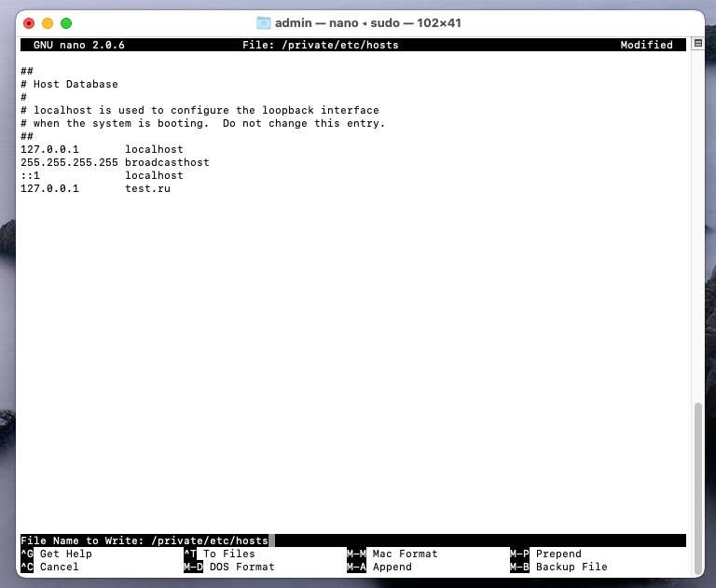Place cursor on the test.ru entry
This screenshot has width=716, height=588.
147,188
